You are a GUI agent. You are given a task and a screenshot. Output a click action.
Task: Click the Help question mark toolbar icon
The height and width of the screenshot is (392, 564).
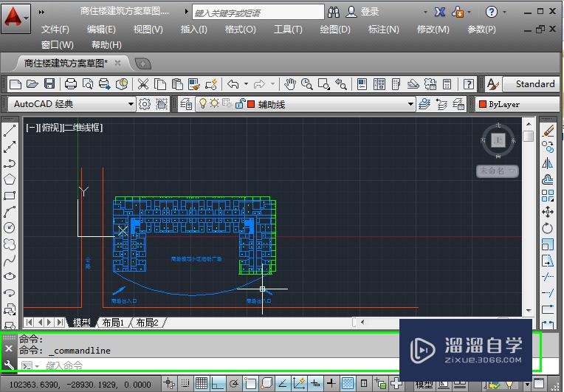click(468, 84)
